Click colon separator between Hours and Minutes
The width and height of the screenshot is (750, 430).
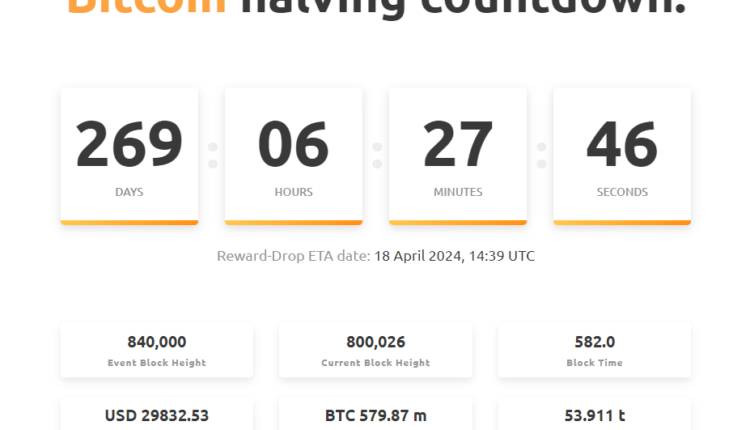pyautogui.click(x=377, y=155)
